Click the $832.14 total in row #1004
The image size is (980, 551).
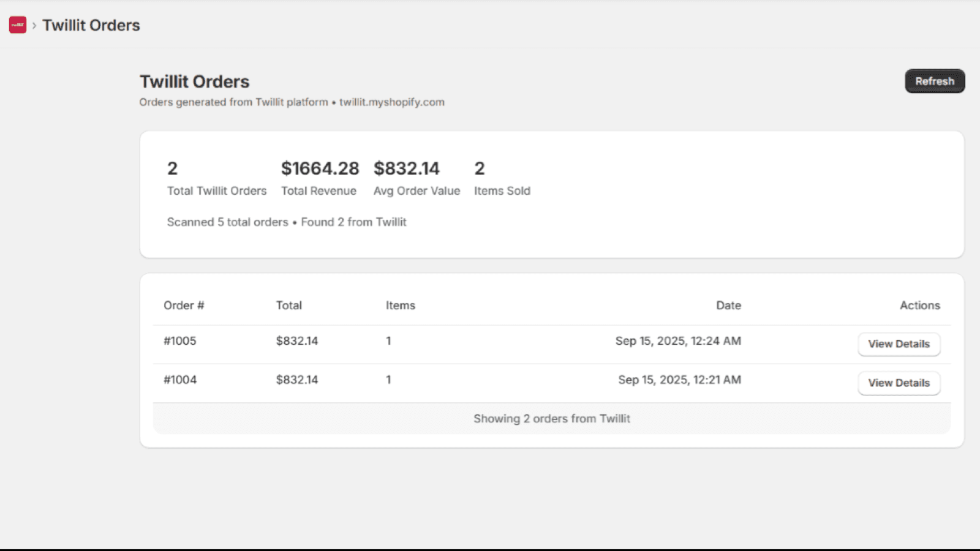point(297,380)
